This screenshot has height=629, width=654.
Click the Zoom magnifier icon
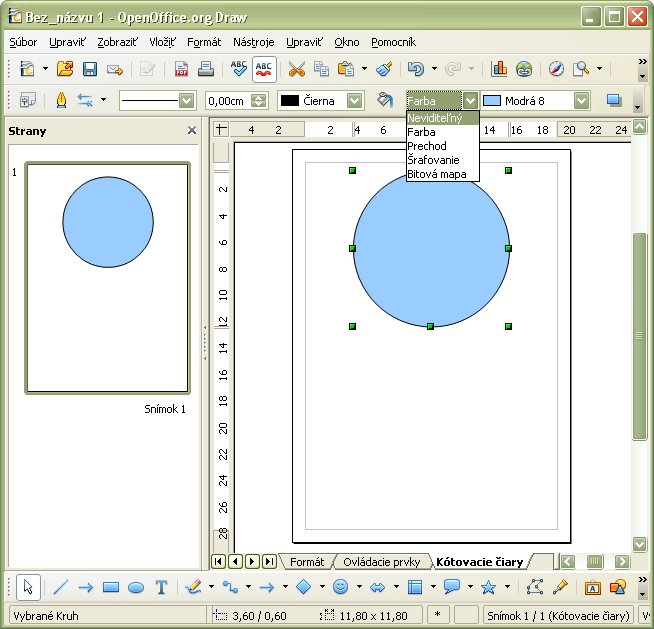tap(581, 69)
